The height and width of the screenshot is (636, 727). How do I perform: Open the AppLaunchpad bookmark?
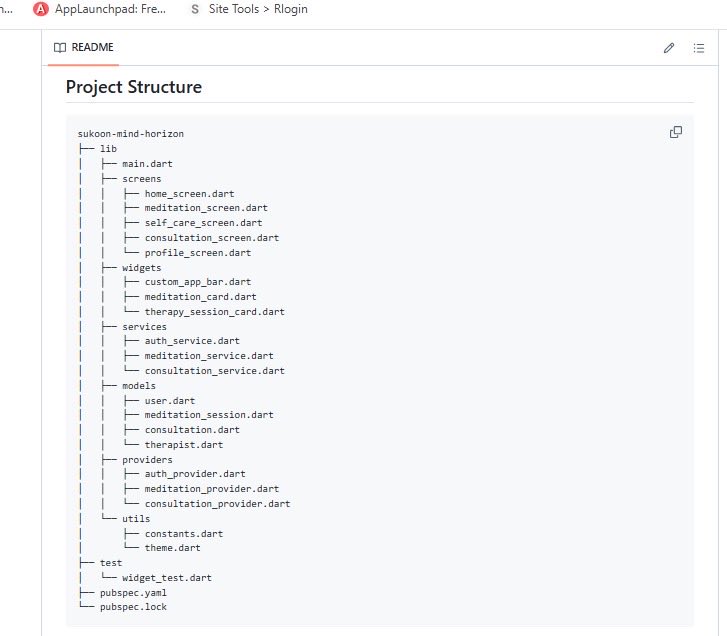coord(100,9)
